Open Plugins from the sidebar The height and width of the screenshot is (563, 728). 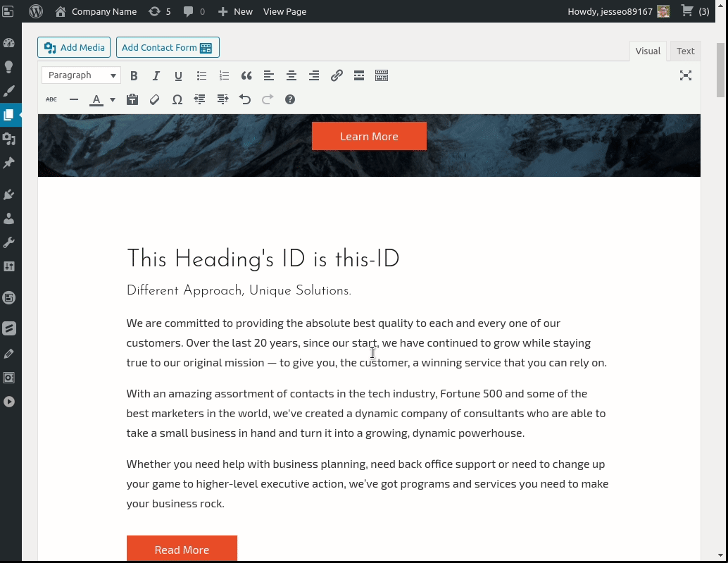click(9, 194)
